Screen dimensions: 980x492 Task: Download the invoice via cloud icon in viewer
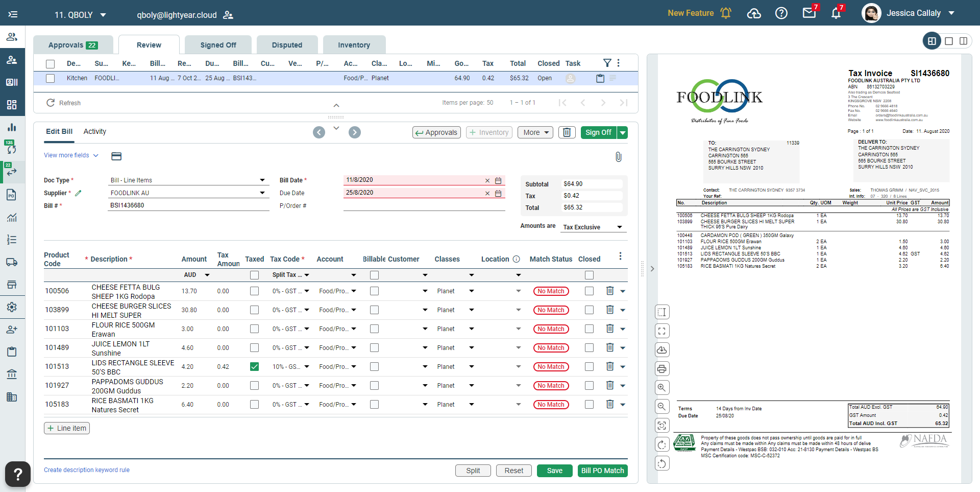(x=662, y=350)
